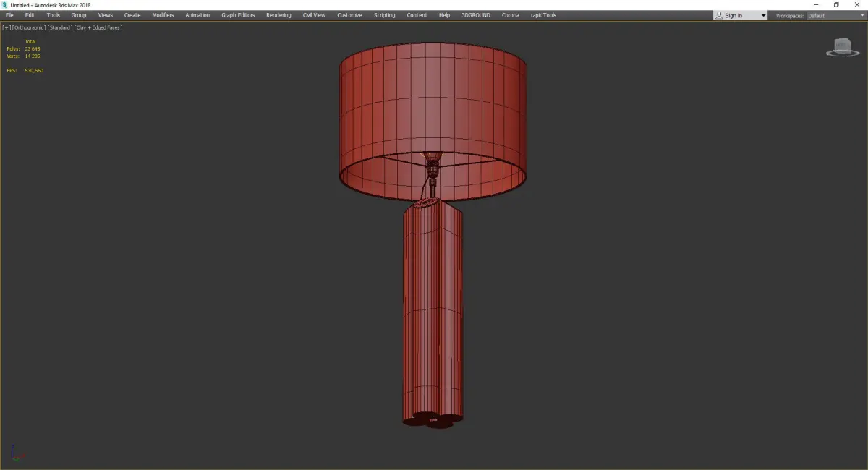868x470 pixels.
Task: Open the 3DGROUND menu
Action: point(476,15)
